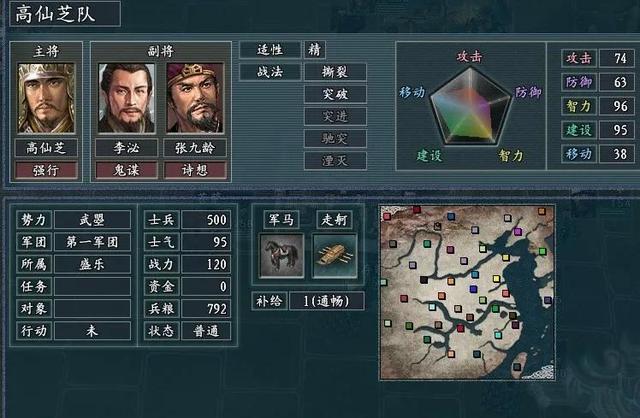This screenshot has height=418, width=640.
Task: Click the 智力 stat label on right
Action: click(579, 106)
